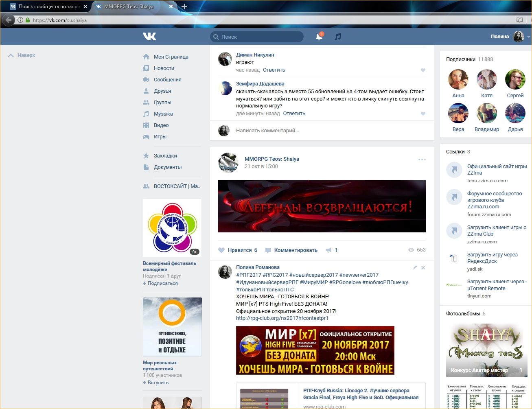
Task: Click Ответить under Диман Никулин's comment
Action: coord(274,70)
